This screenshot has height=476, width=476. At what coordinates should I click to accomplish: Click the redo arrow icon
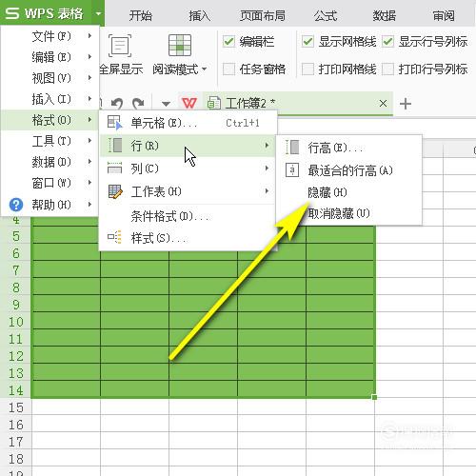pos(138,103)
